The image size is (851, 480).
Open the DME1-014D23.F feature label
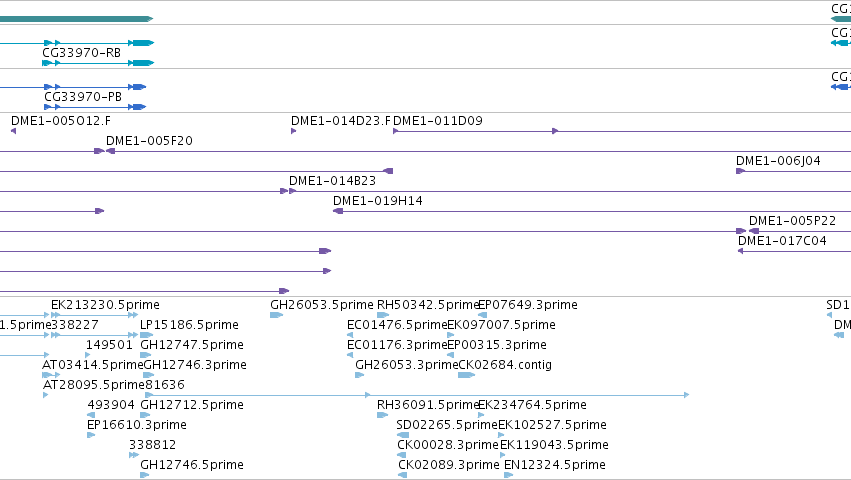pyautogui.click(x=340, y=121)
